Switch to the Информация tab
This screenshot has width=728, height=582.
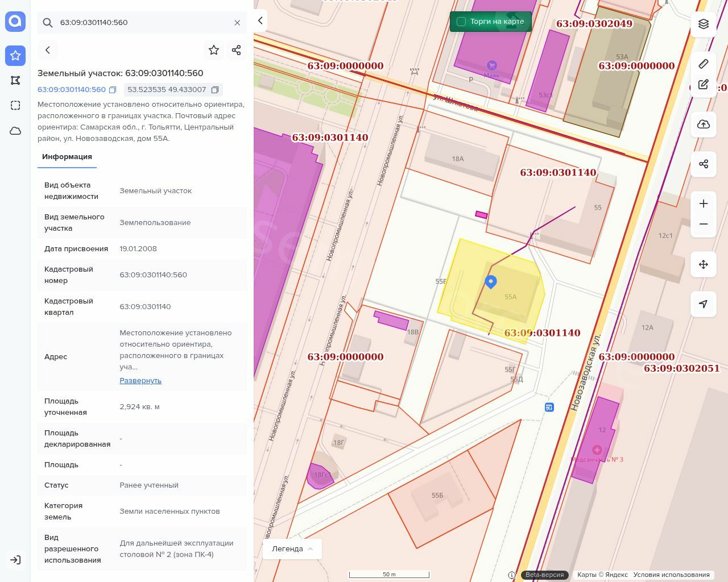click(x=67, y=157)
